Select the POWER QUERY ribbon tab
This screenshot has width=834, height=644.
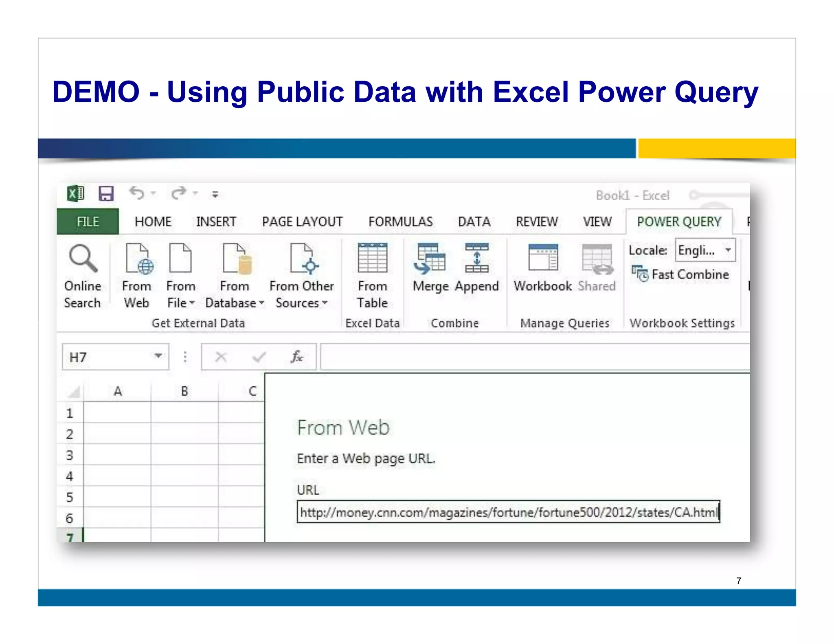click(679, 222)
